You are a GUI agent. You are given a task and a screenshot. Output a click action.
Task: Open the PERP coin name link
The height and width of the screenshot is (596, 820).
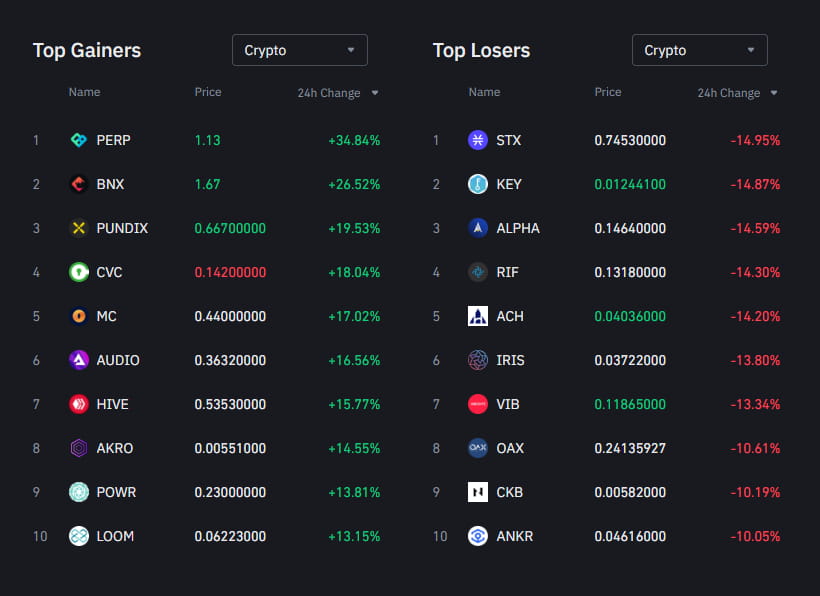coord(113,140)
